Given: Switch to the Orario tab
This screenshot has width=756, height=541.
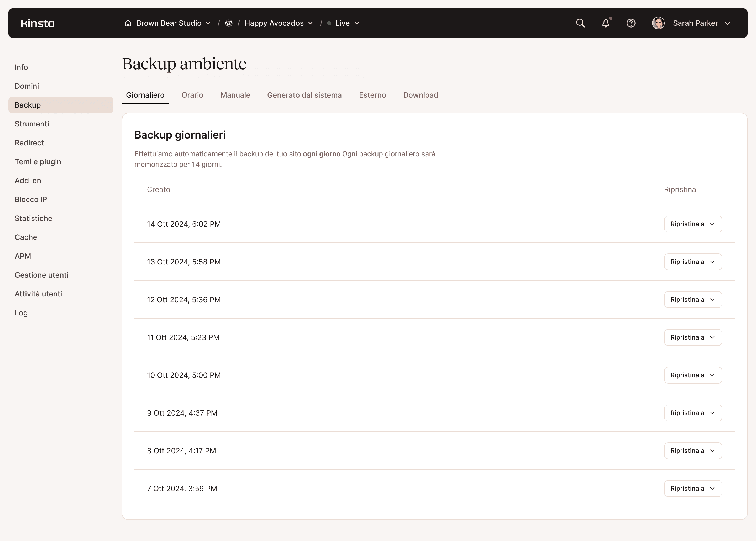Looking at the screenshot, I should [x=192, y=95].
